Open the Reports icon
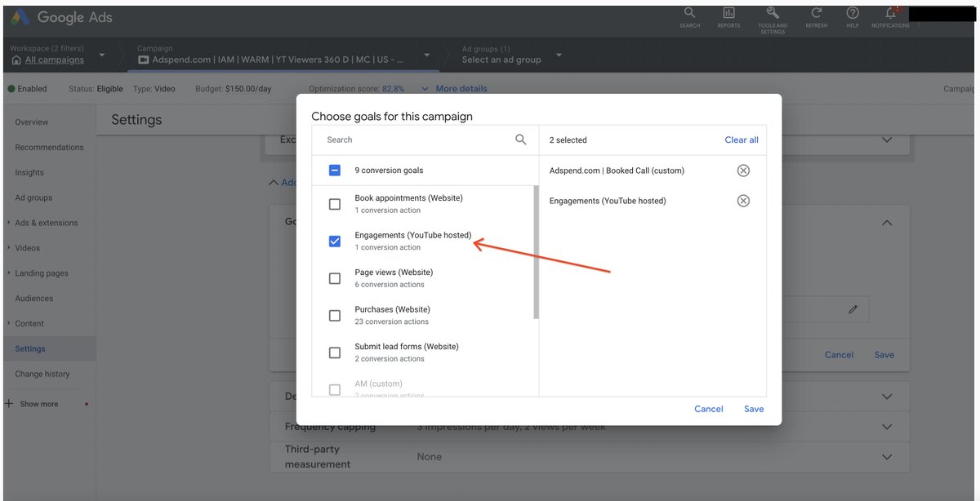This screenshot has width=980, height=501. tap(728, 13)
